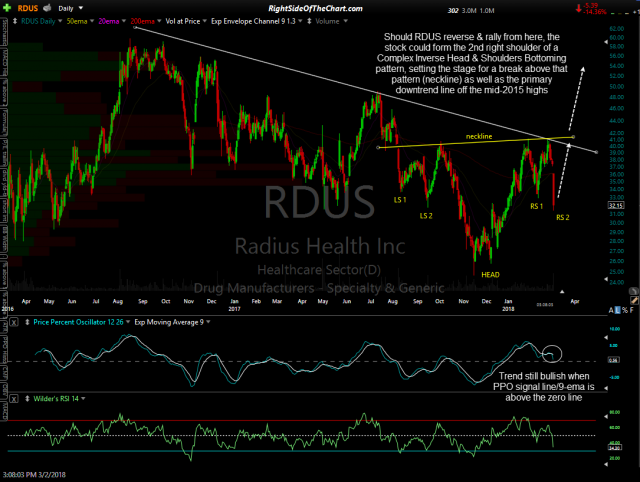Click the PPO value label 0.26
The height and width of the screenshot is (482, 640).
[x=614, y=360]
